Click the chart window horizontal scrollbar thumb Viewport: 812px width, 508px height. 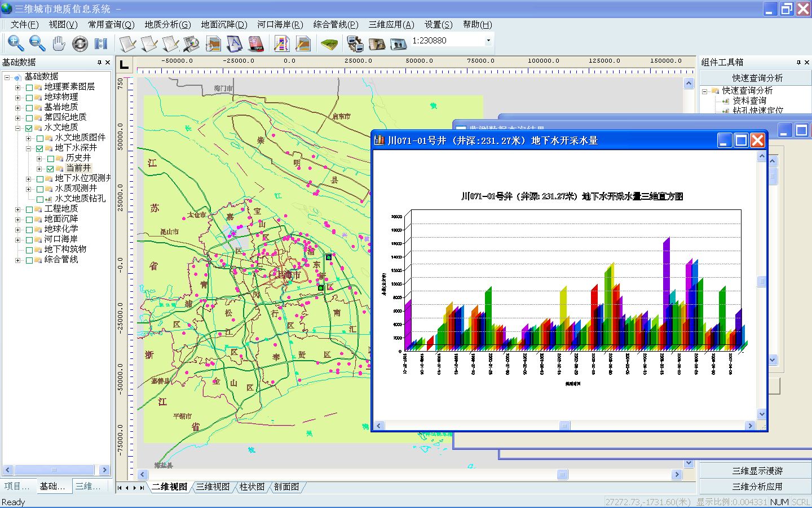[x=564, y=426]
